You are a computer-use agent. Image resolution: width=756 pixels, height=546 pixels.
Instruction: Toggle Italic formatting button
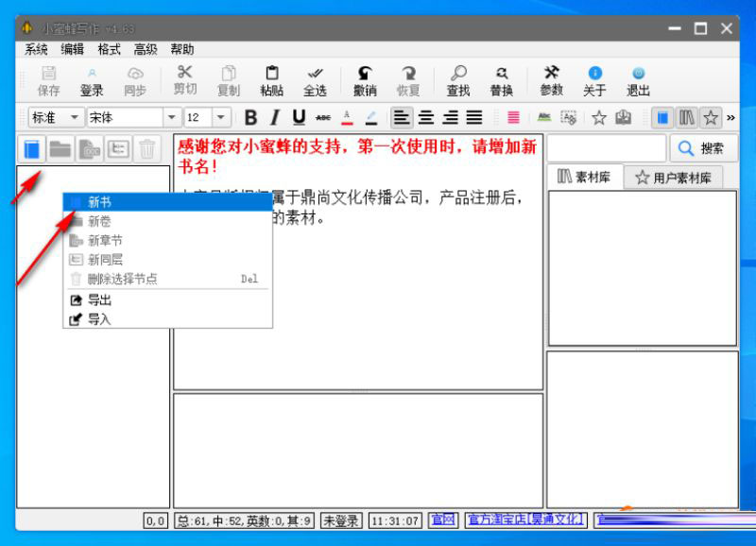coord(275,117)
